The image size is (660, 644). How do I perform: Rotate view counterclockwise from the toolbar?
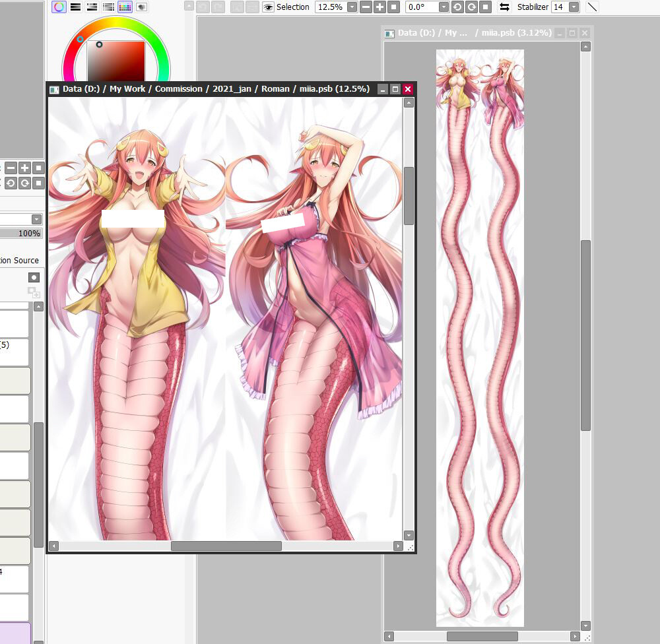point(457,7)
